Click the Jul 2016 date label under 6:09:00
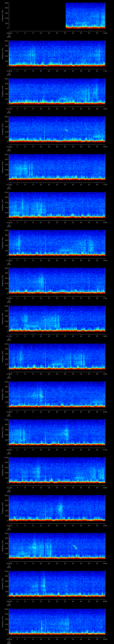This screenshot has height=644, width=114. (9, 36)
